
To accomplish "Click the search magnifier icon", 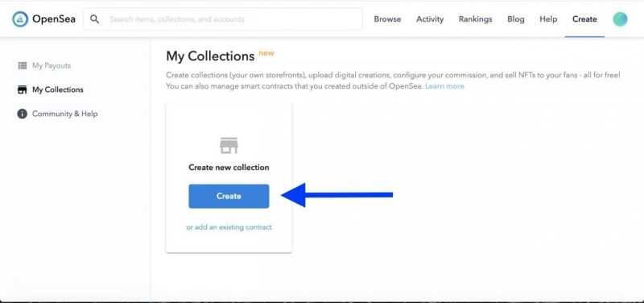I will [x=94, y=19].
